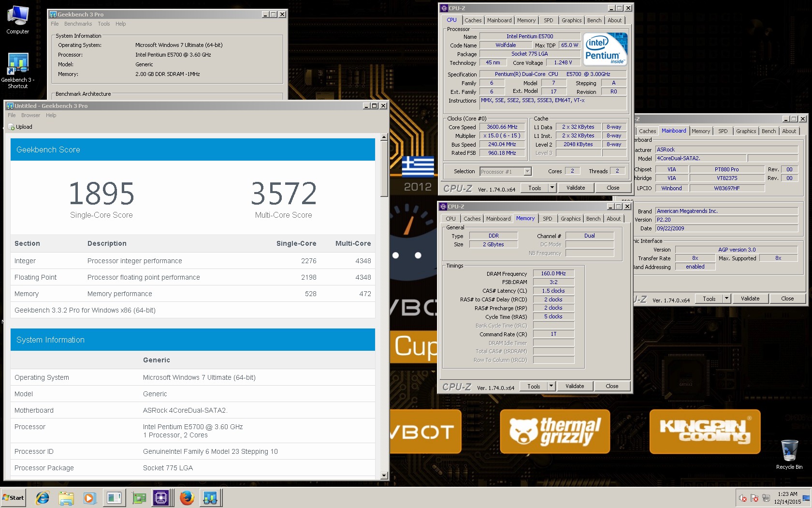Click the Geekbench 3 Pro title icon

click(x=53, y=15)
